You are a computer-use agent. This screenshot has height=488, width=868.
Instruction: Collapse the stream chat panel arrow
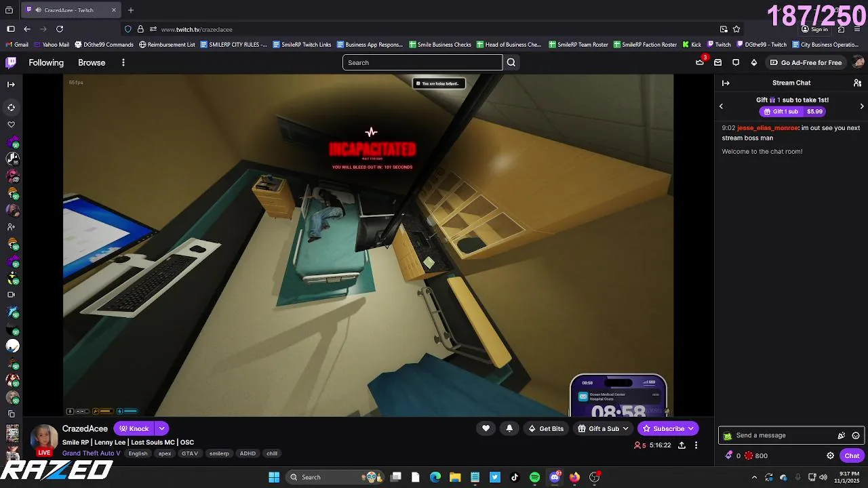(x=726, y=83)
